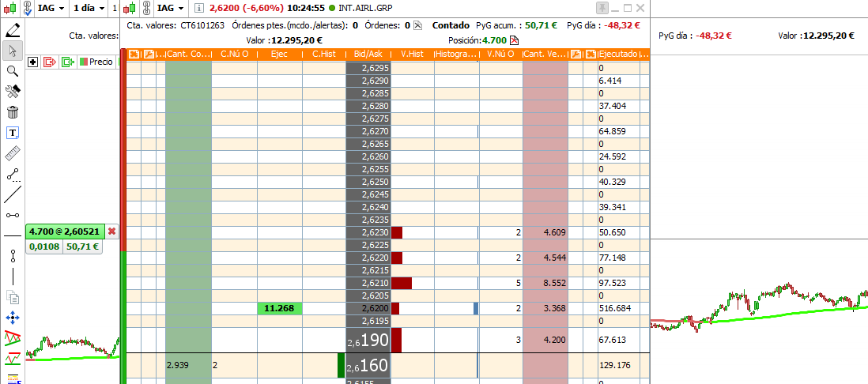Expand the IAG dropdown in ladder window
The height and width of the screenshot is (384, 868).
point(171,9)
